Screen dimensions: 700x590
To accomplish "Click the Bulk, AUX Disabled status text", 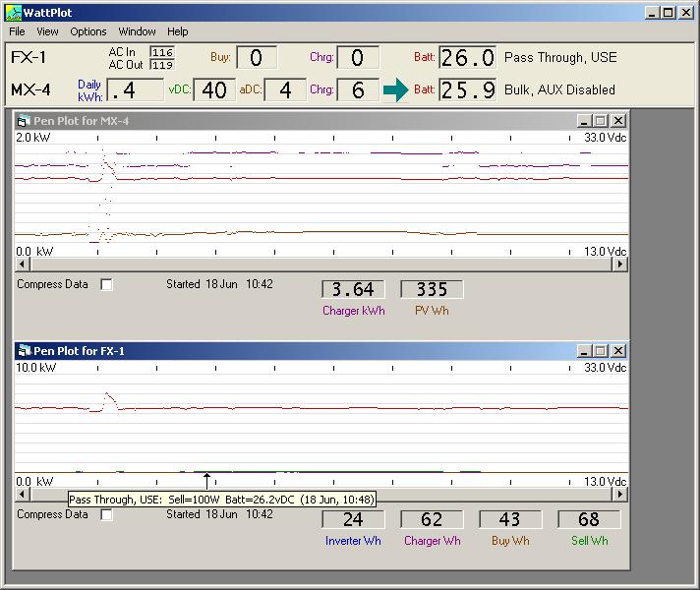I will [x=559, y=89].
